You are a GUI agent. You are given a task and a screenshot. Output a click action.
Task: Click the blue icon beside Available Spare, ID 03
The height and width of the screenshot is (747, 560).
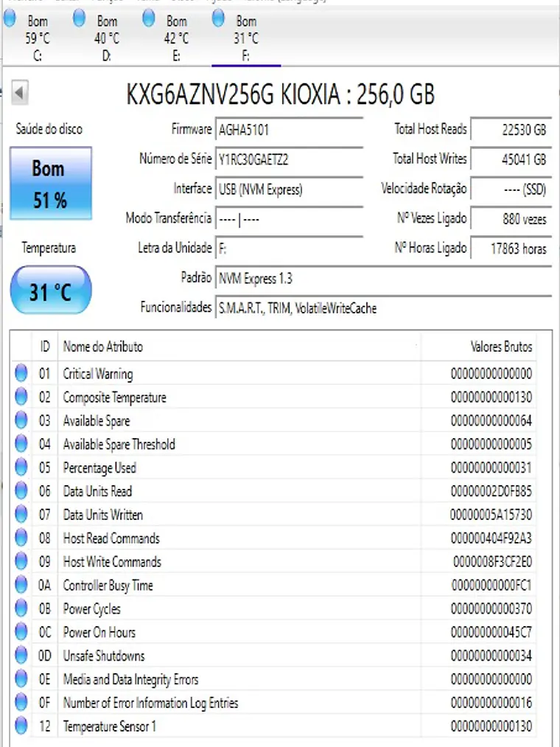click(x=21, y=420)
